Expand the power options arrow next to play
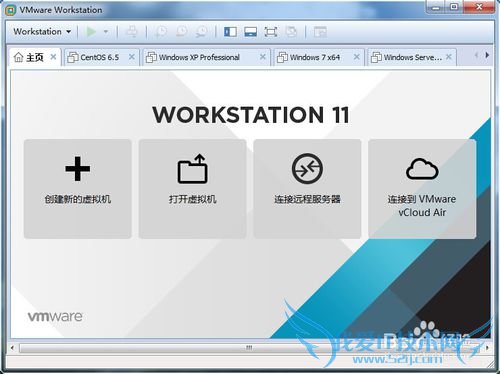This screenshot has height=374, width=500. click(x=106, y=32)
